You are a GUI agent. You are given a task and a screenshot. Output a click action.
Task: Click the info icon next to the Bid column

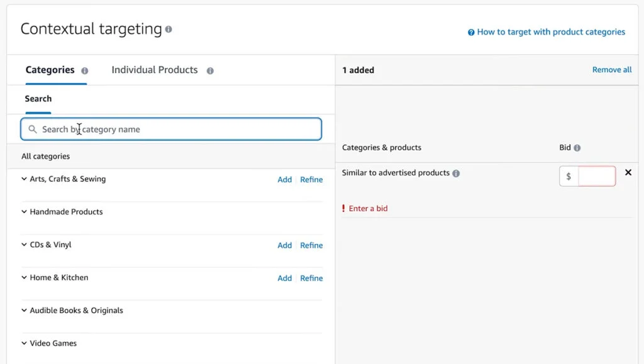coord(576,148)
